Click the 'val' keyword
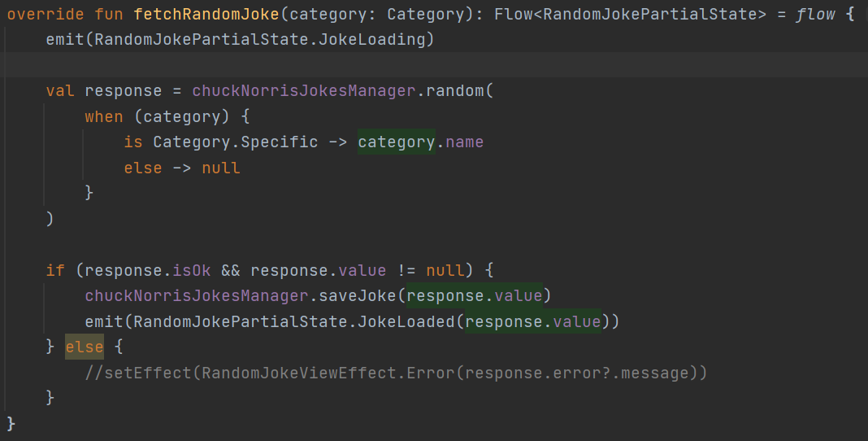The width and height of the screenshot is (868, 441). point(60,91)
